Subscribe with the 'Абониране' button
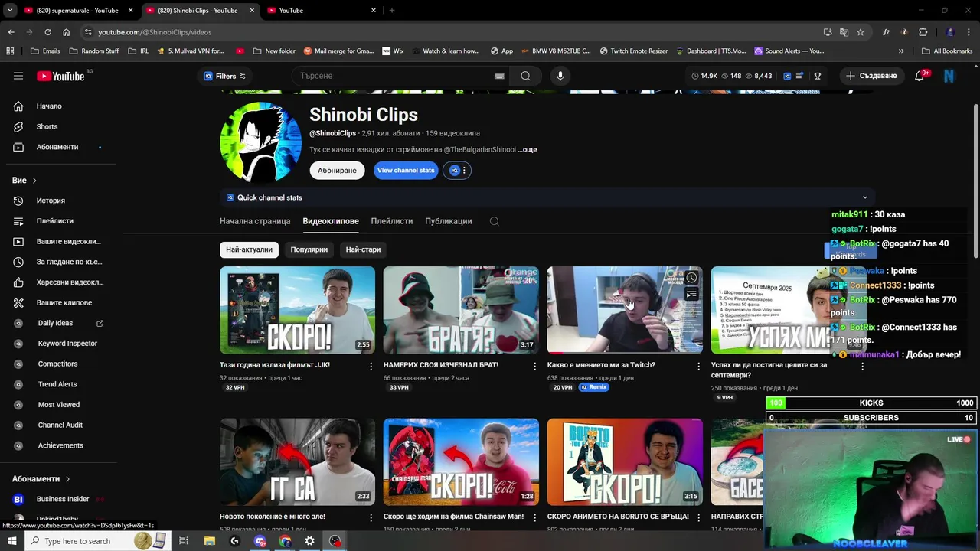The image size is (980, 551). click(x=337, y=171)
